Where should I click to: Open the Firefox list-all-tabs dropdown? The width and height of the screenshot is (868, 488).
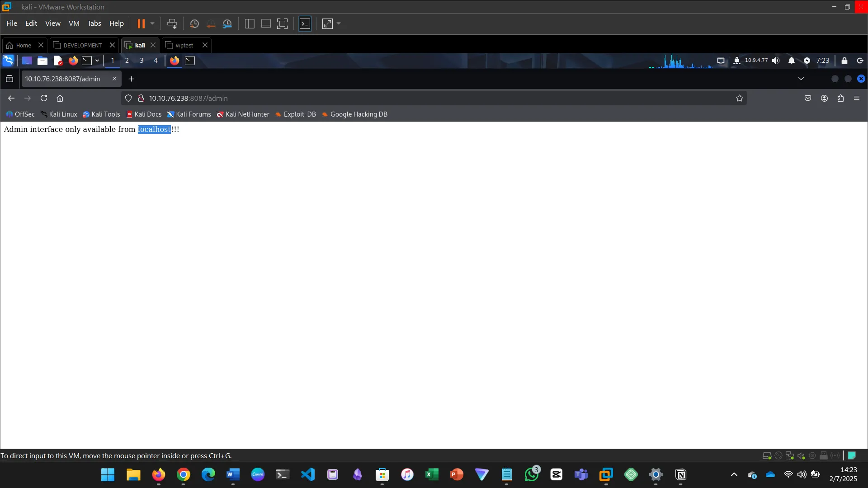tap(801, 78)
